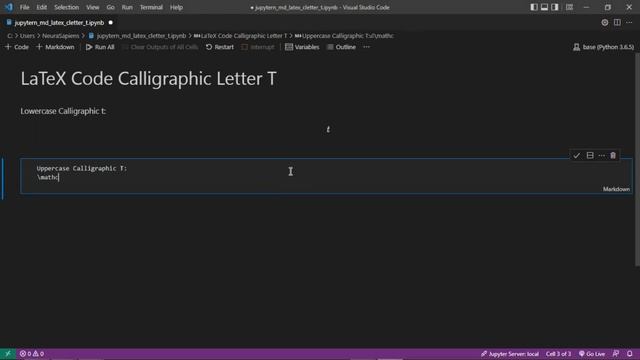
Task: Close the notebook tab via unsaved dot
Action: click(x=111, y=23)
